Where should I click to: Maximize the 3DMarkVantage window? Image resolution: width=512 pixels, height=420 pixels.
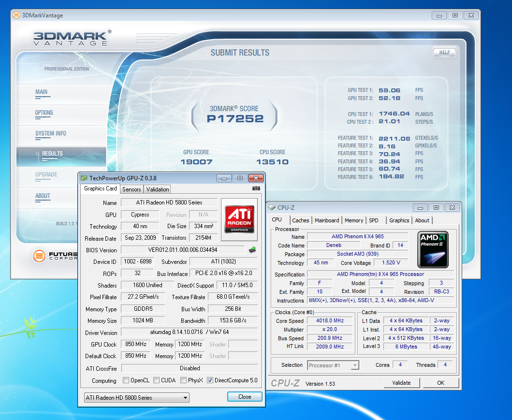point(455,15)
